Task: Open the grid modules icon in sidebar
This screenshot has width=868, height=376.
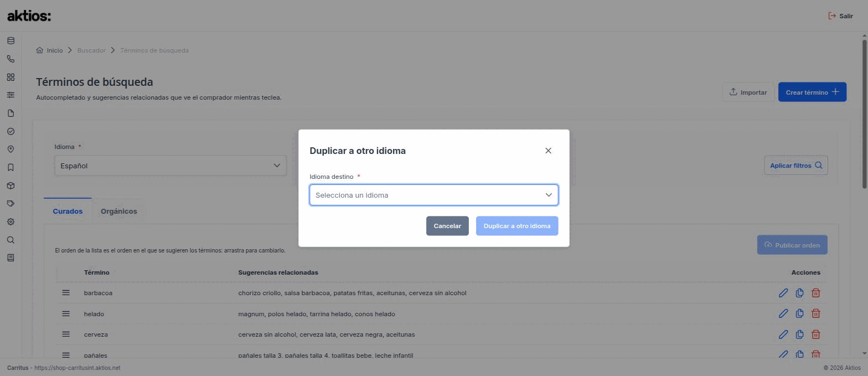Action: [11, 78]
